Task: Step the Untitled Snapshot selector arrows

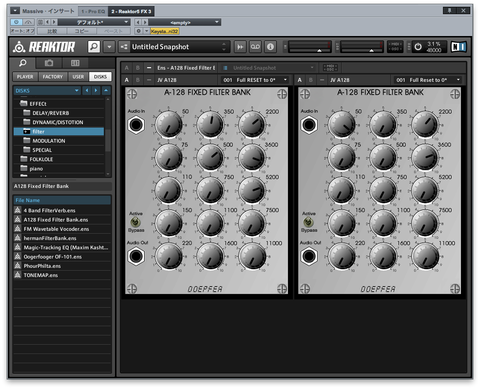Action: point(224,47)
